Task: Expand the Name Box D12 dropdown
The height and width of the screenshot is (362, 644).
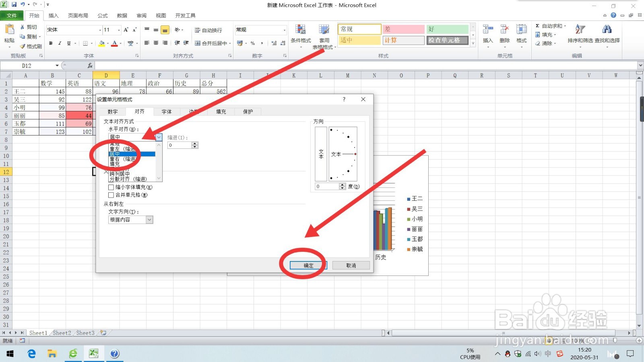Action: pos(57,65)
